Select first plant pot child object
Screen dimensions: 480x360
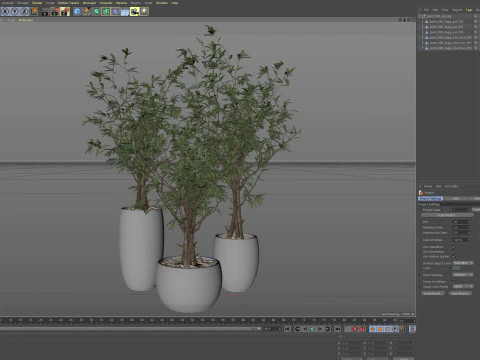[x=446, y=22]
